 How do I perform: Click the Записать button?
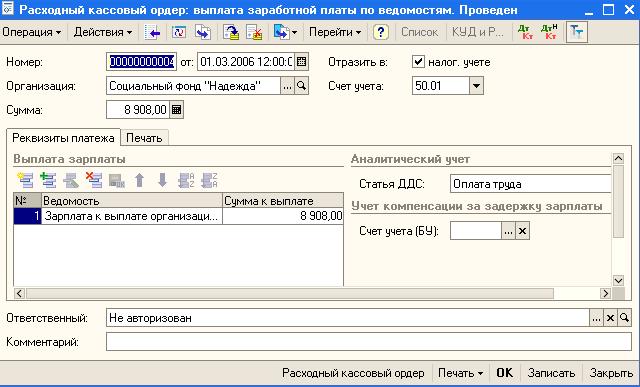pyautogui.click(x=551, y=373)
